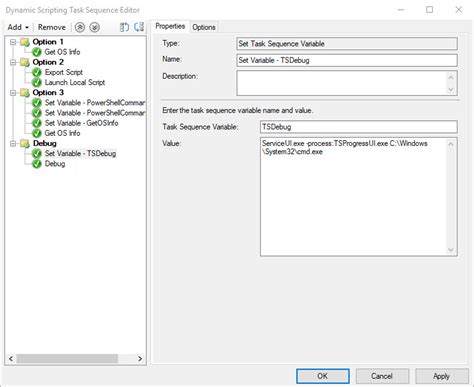Collapse the Option 3 group
The width and height of the screenshot is (474, 387).
pos(13,93)
